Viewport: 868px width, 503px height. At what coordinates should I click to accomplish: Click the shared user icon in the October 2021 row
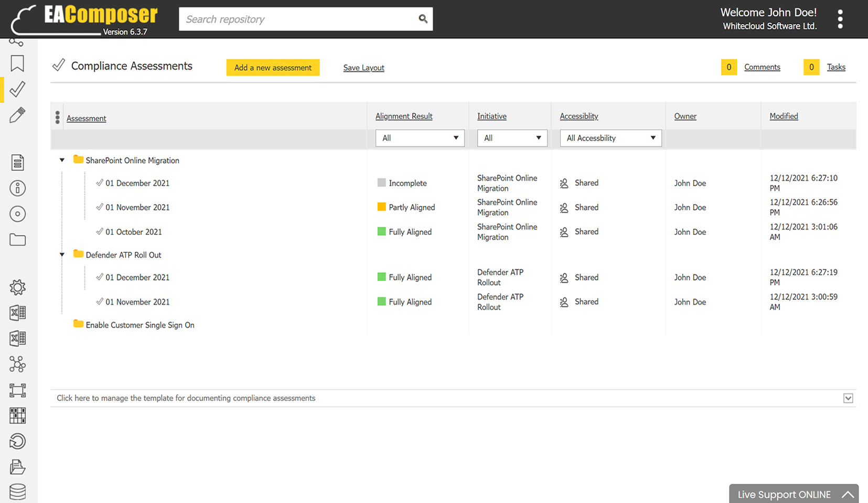[564, 232]
